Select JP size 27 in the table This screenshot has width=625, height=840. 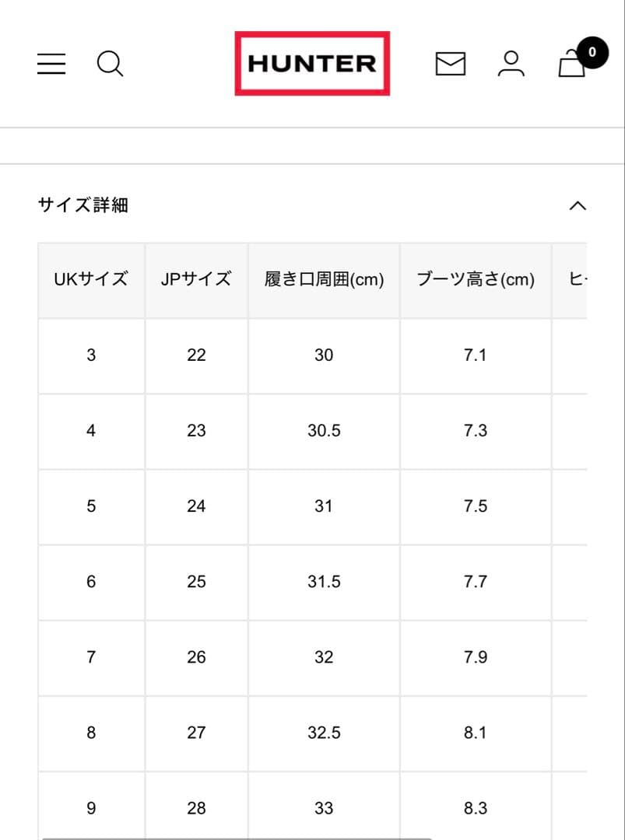click(x=195, y=732)
